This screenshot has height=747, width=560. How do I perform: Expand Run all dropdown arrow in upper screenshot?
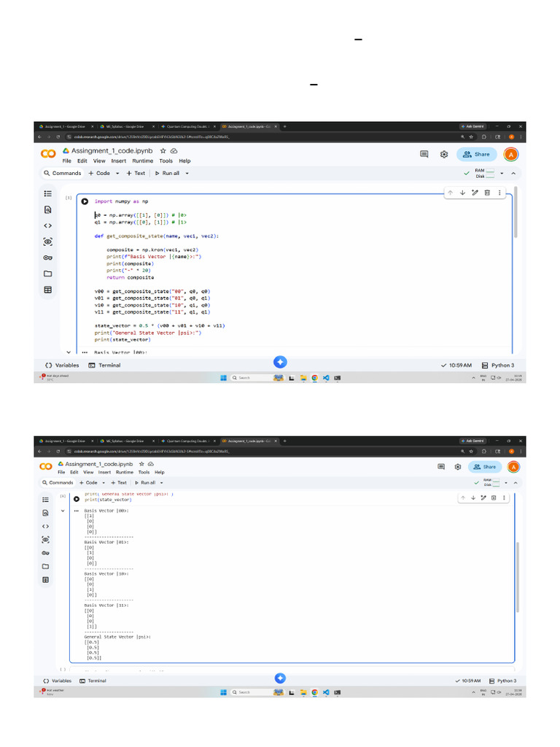coord(187,174)
